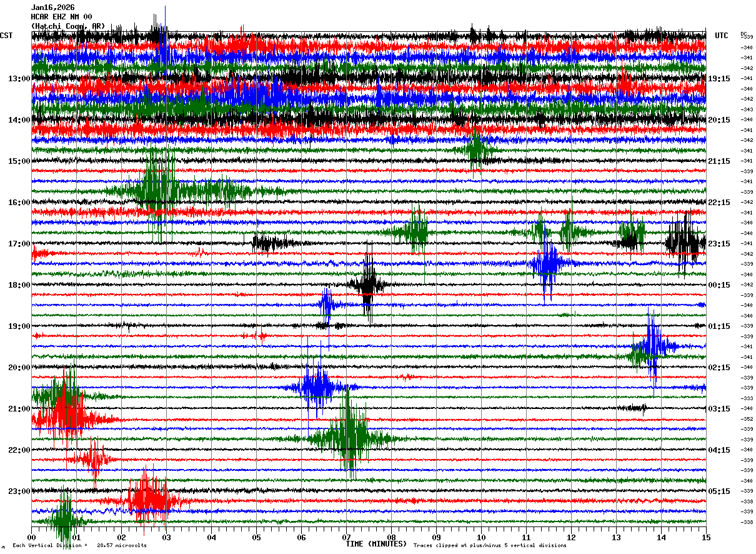Click the 20:15 UTC time label
The height and width of the screenshot is (554, 756).
(719, 120)
